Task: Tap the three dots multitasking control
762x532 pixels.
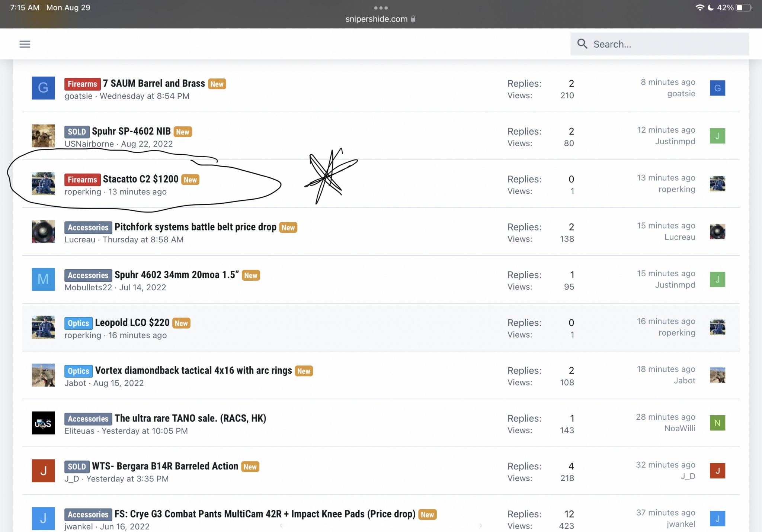Action: 381,8
